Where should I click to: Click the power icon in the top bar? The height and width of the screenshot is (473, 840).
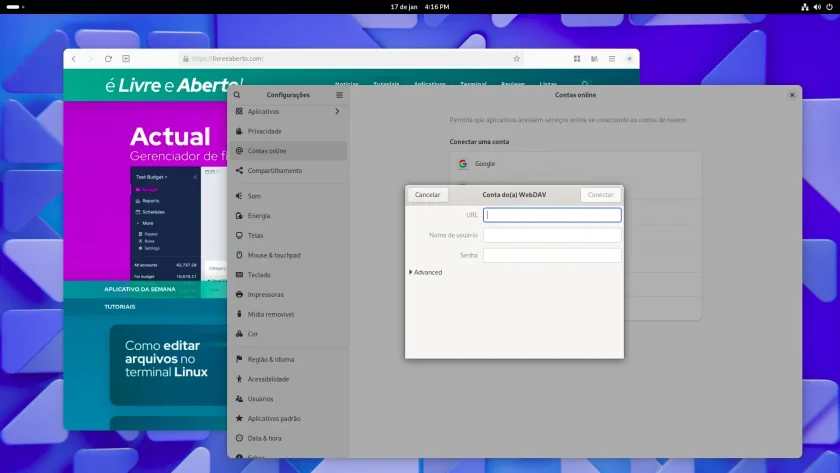pos(829,7)
